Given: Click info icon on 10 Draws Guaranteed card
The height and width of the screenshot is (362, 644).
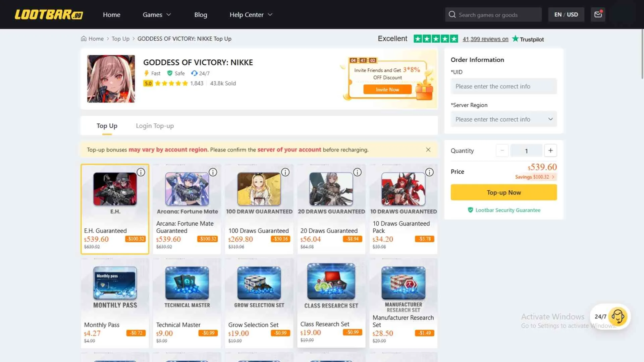Looking at the screenshot, I should 429,172.
